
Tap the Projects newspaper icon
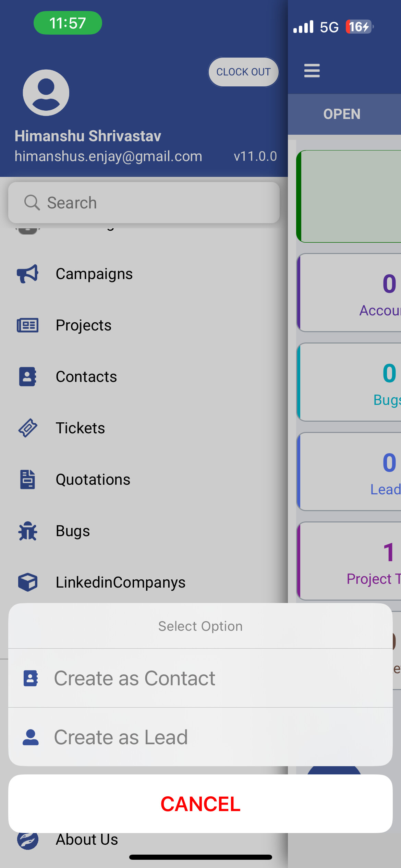[27, 325]
